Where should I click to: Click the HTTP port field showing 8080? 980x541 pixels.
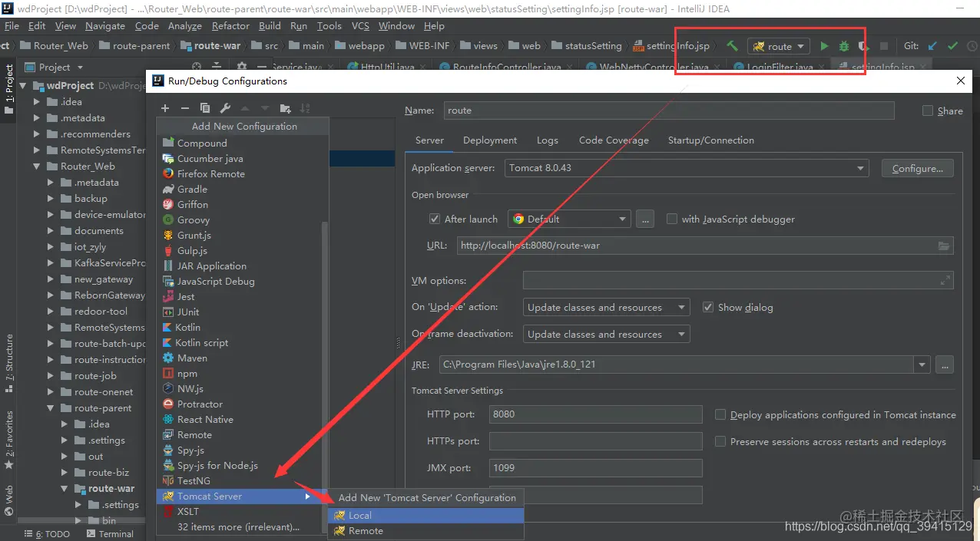pos(595,414)
